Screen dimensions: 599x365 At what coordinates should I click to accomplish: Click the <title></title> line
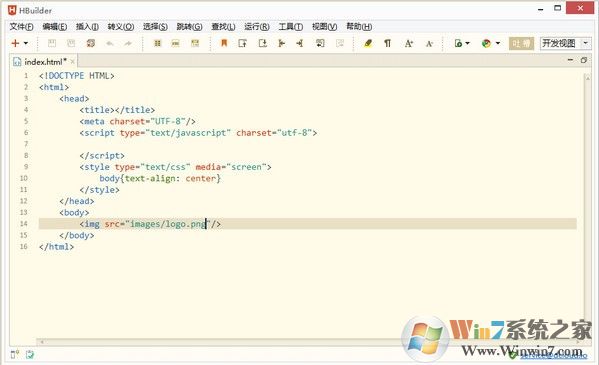(x=117, y=110)
